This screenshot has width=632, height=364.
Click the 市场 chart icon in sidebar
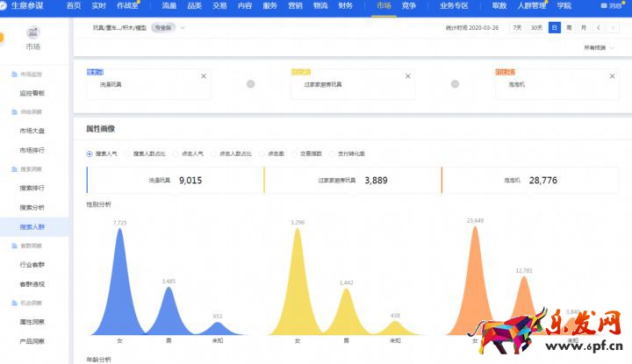[32, 32]
